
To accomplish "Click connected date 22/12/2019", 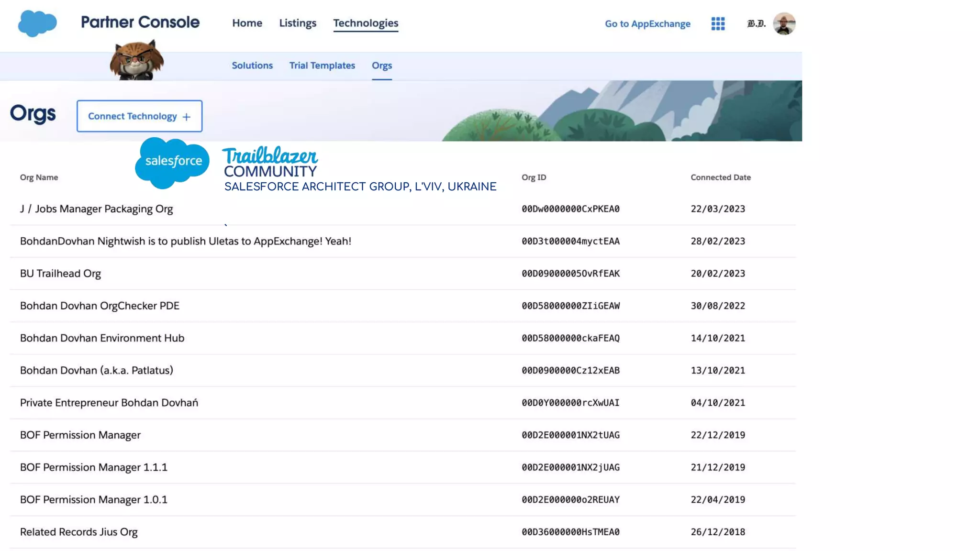I will (718, 435).
